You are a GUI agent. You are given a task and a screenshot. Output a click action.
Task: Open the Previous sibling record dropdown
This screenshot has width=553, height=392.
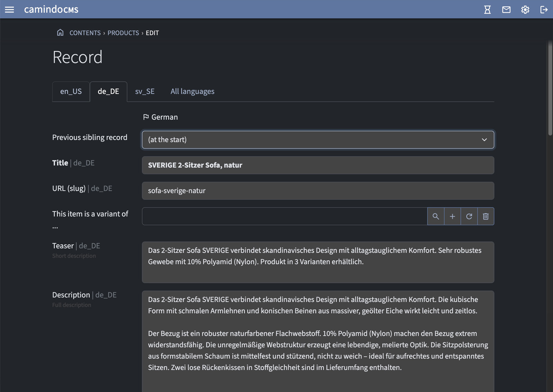(x=318, y=140)
